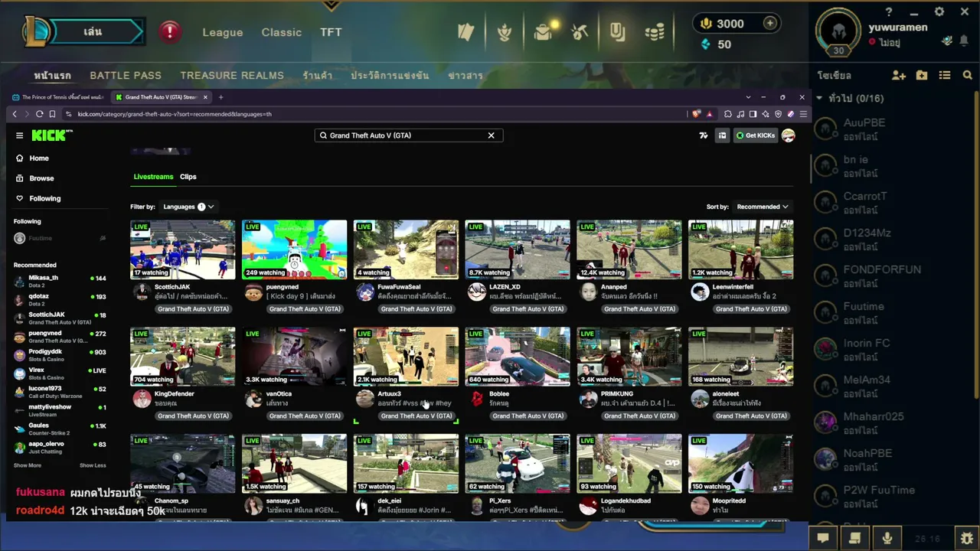Open the League bug report icon at bottom right
Screen dimensions: 980x551
point(967,538)
